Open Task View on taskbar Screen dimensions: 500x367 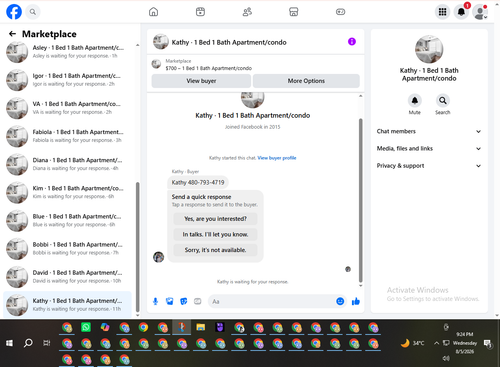tap(47, 343)
